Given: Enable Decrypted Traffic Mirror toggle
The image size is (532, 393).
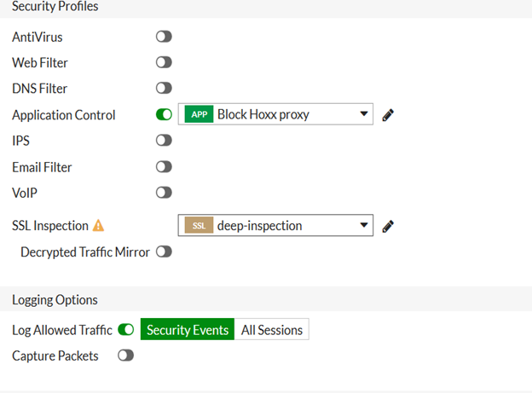Looking at the screenshot, I should coord(164,251).
